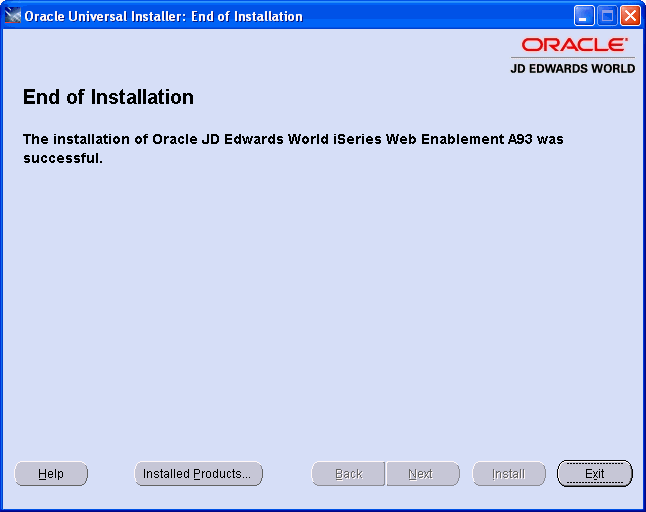This screenshot has height=512, width=646.
Task: Click the JD EDWARDS WORLD text
Action: tap(573, 68)
